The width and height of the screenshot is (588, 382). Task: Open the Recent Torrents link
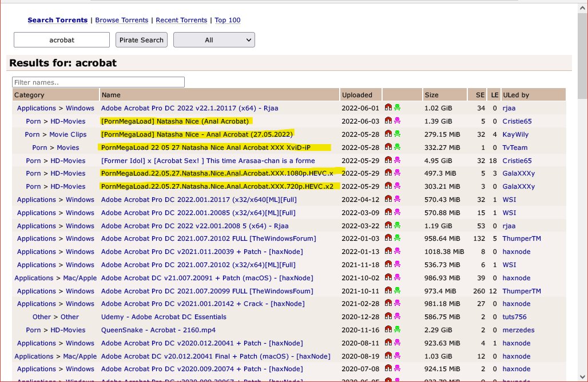(x=181, y=20)
